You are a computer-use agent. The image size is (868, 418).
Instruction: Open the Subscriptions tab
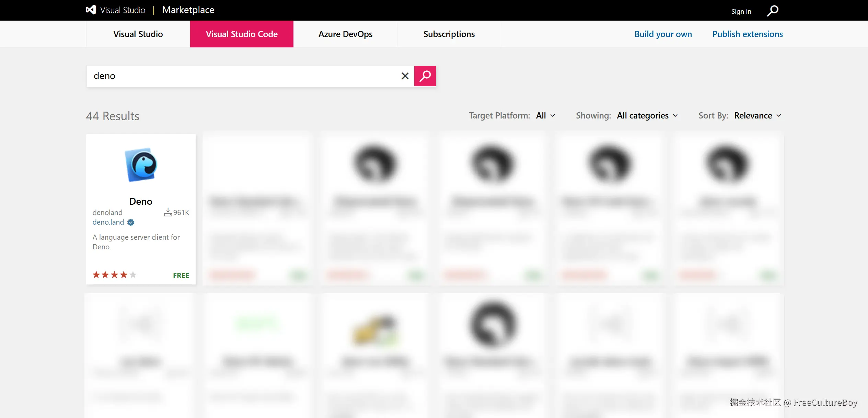[x=449, y=34]
